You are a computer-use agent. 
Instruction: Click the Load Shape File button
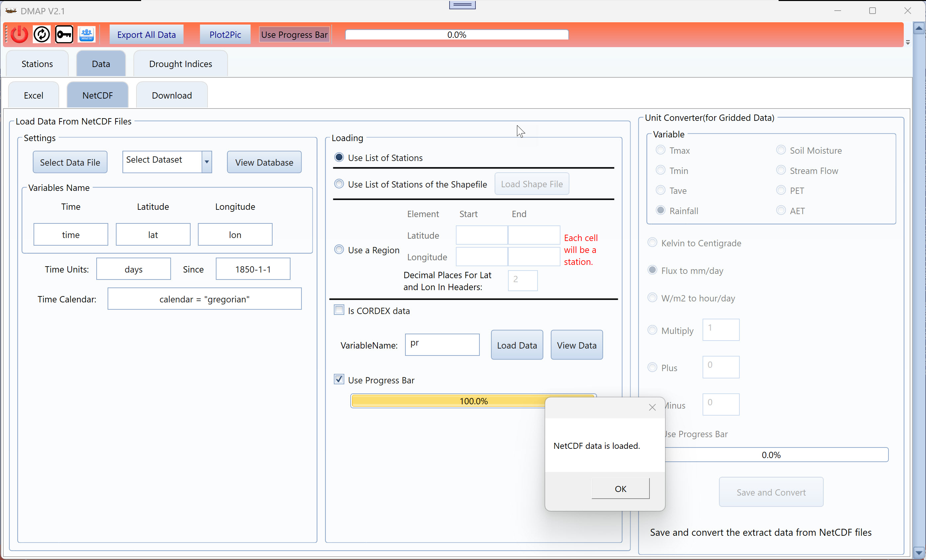[532, 184]
